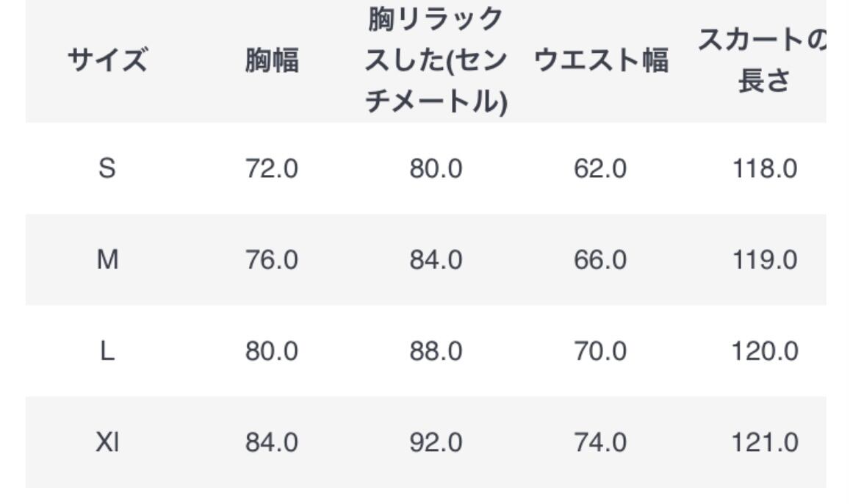Click the 62.0 waist width cell
The width and height of the screenshot is (850, 504).
coord(600,169)
